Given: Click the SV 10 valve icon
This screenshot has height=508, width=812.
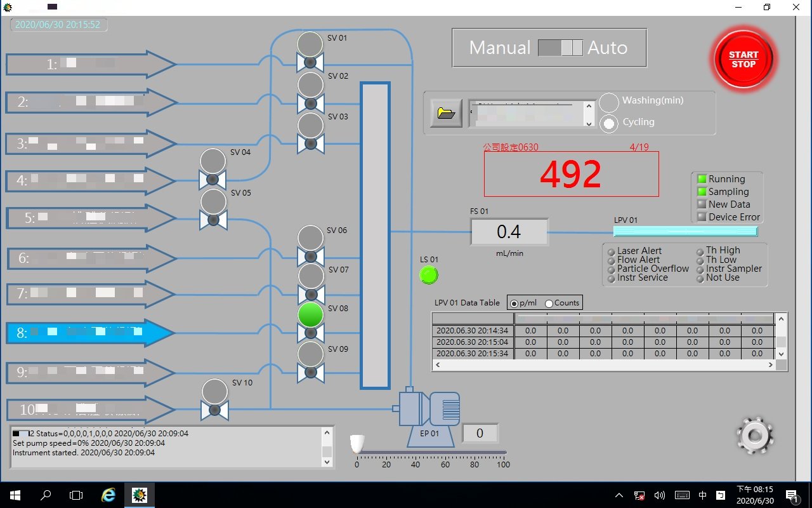Looking at the screenshot, I should click(214, 399).
